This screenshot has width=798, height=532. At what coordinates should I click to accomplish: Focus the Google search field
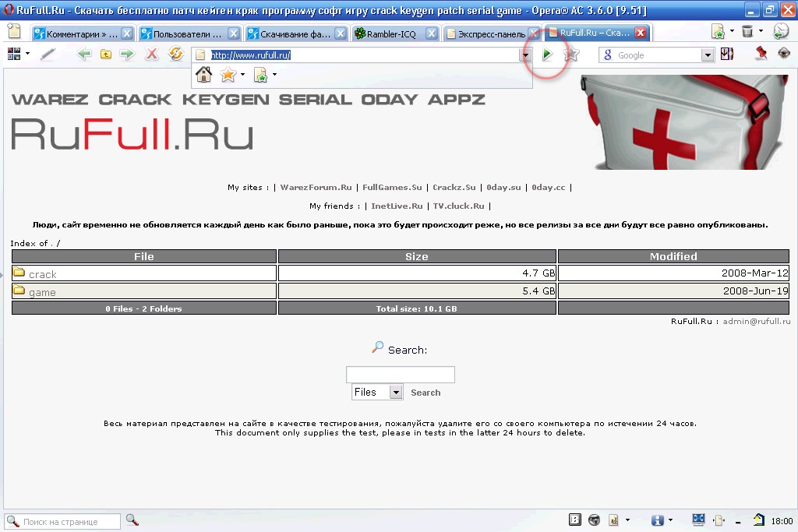click(658, 55)
